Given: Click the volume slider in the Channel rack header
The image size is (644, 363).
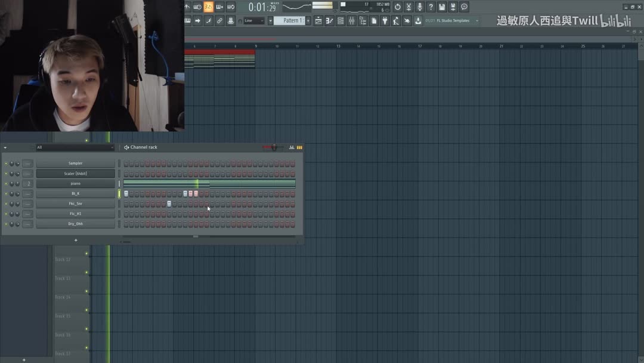Looking at the screenshot, I should pos(274,147).
